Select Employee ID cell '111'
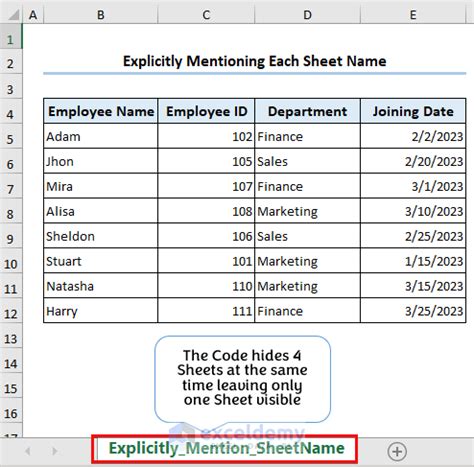 click(206, 311)
